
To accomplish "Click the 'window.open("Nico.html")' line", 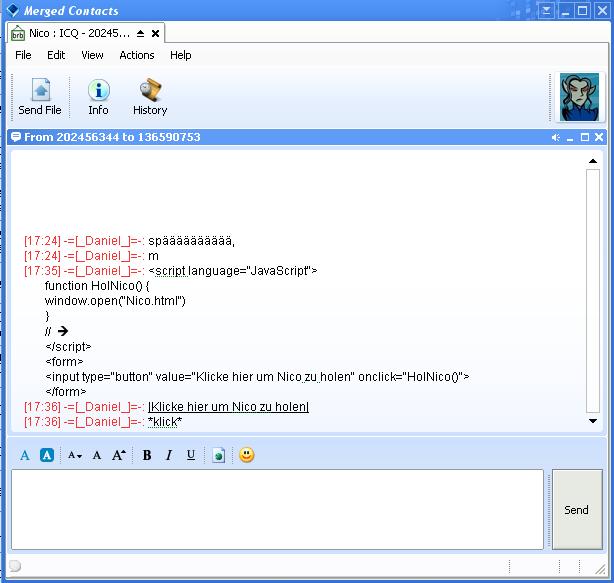I will (115, 301).
